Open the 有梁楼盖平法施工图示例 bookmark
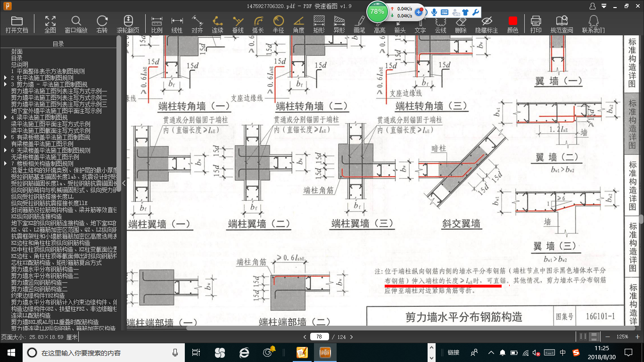 click(42, 144)
